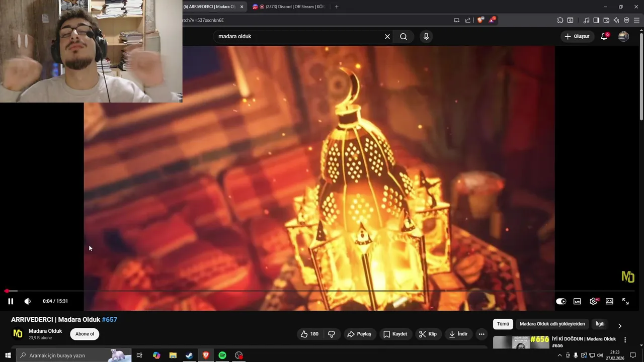Screen dimensions: 644x362
Task: Open the browser extensions puzzle icon
Action: point(560,20)
